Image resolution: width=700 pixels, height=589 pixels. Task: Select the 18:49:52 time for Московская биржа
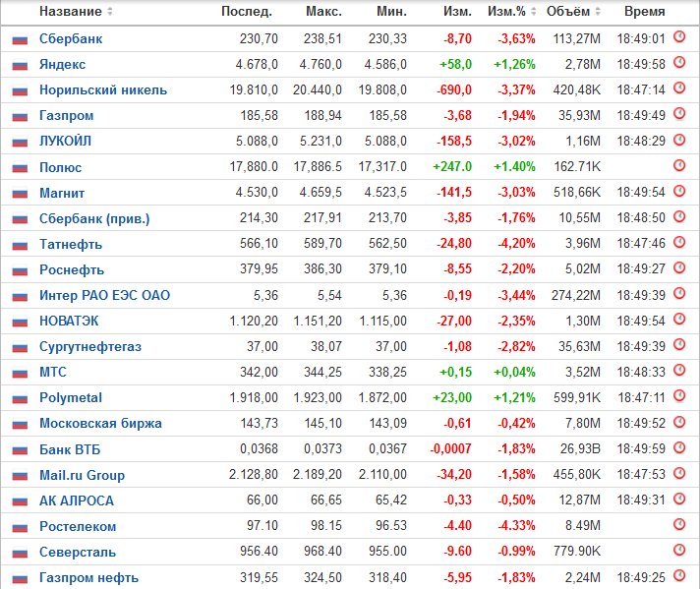pyautogui.click(x=641, y=423)
